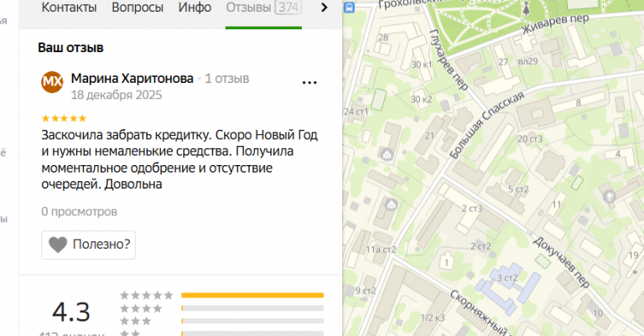Viewport: 644px width, 336px height.
Task: Select building 19 on the map
Action: [x=633, y=256]
